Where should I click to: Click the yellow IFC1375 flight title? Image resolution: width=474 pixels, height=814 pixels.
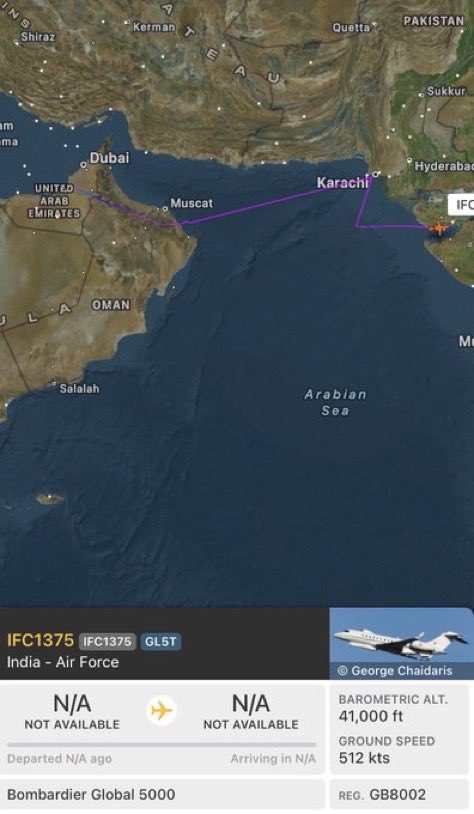click(40, 640)
